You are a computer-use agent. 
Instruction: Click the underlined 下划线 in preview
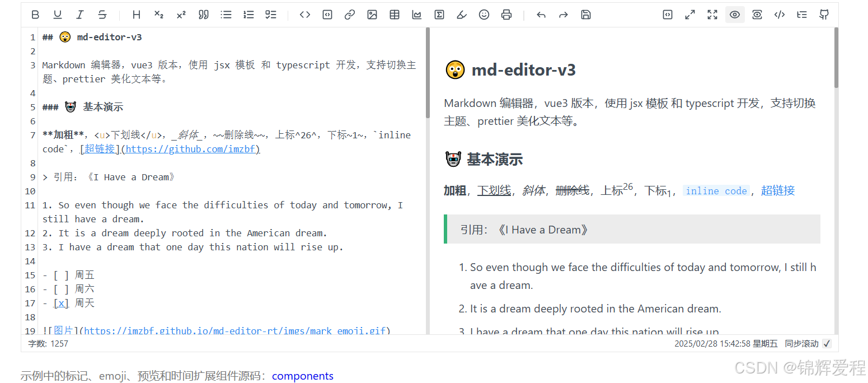point(494,191)
